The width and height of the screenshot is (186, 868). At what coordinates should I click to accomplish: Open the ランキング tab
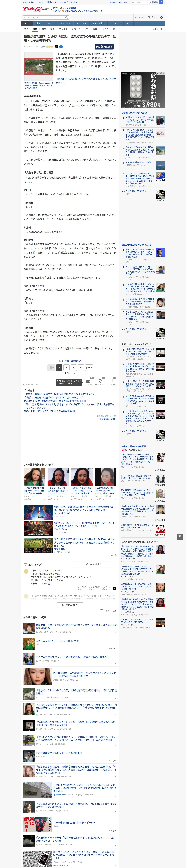coord(115,24)
